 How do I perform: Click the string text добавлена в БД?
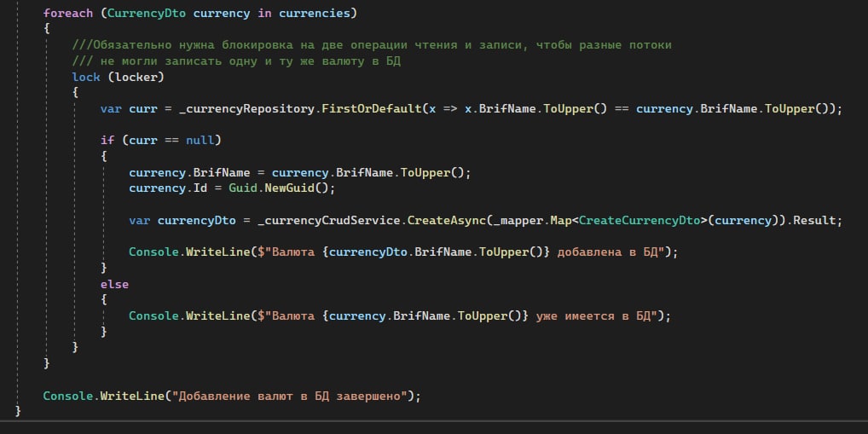point(609,252)
